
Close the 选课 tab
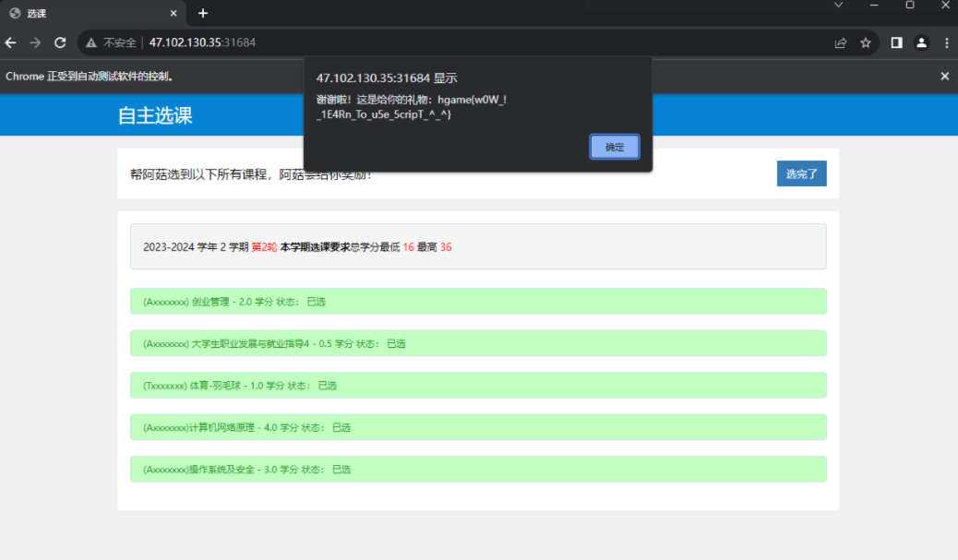[174, 13]
